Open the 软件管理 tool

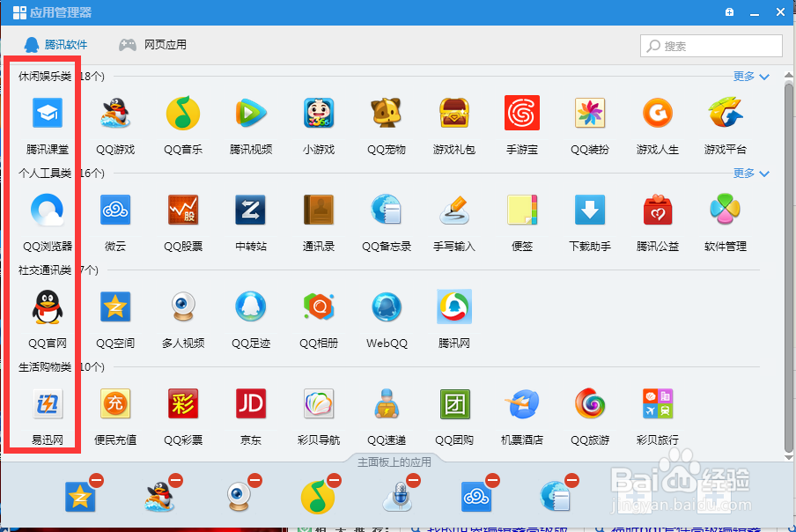click(725, 210)
